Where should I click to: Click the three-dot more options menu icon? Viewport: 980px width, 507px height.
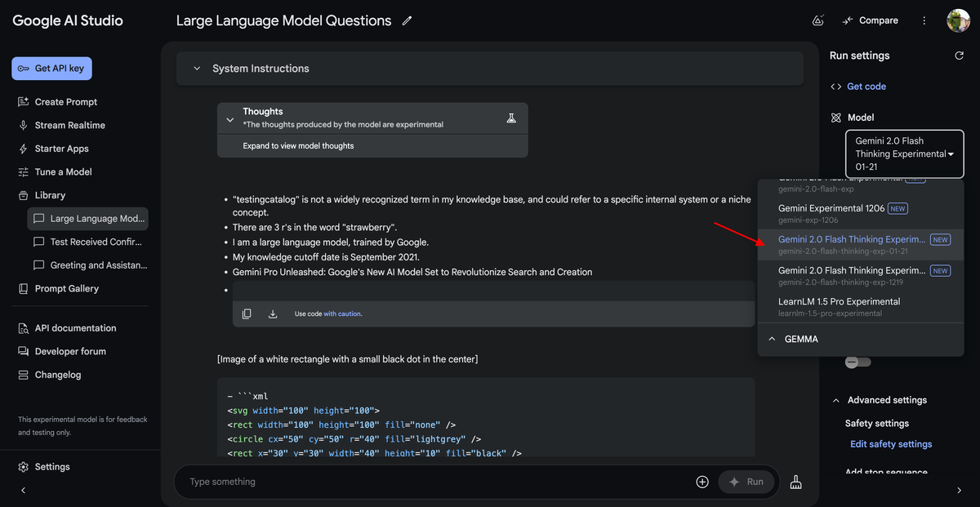924,20
